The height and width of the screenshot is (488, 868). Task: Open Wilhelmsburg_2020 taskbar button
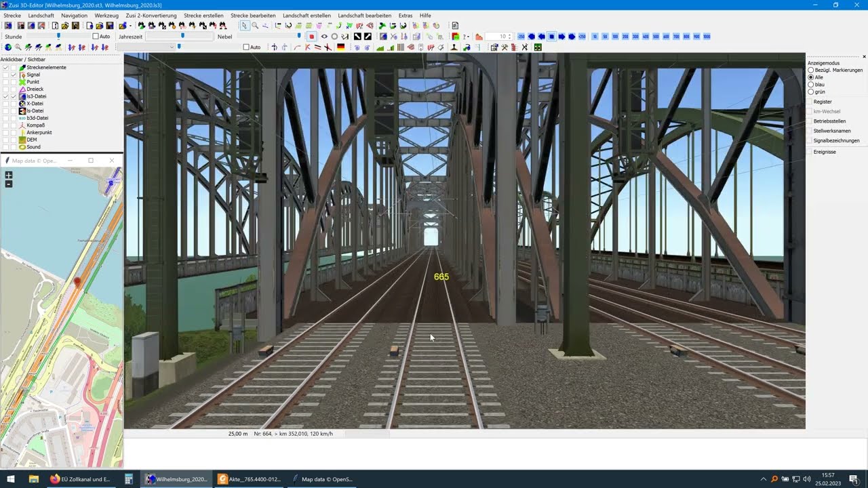[x=176, y=479]
